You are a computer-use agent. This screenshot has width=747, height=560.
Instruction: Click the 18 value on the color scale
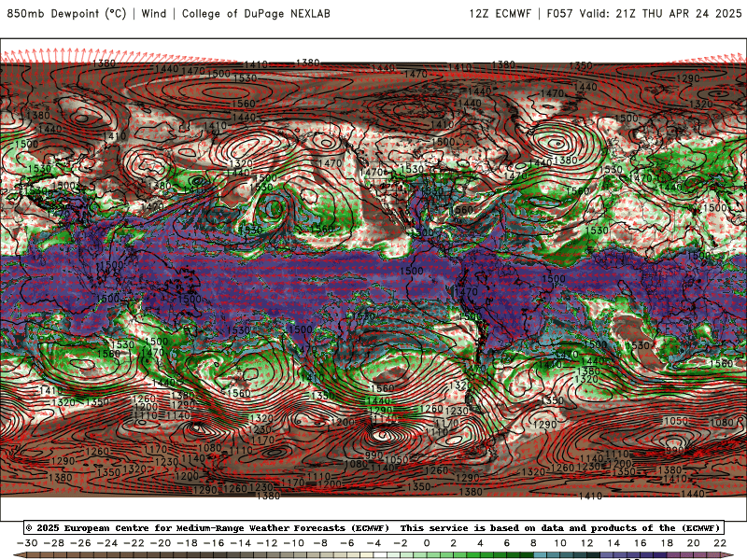point(667,543)
